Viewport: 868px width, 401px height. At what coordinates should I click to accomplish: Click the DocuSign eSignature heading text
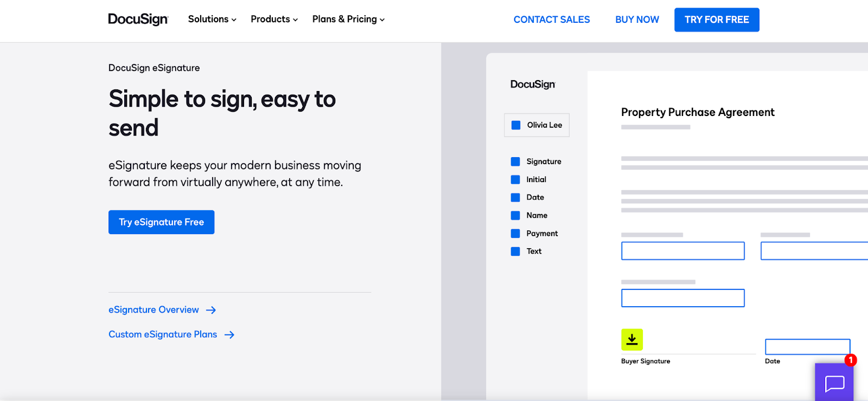coord(154,68)
